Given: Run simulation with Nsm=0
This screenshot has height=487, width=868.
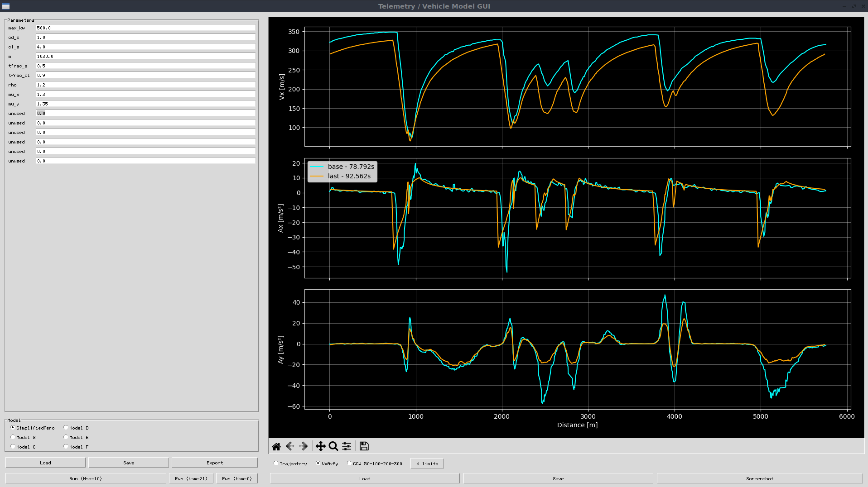Looking at the screenshot, I should pyautogui.click(x=237, y=478).
